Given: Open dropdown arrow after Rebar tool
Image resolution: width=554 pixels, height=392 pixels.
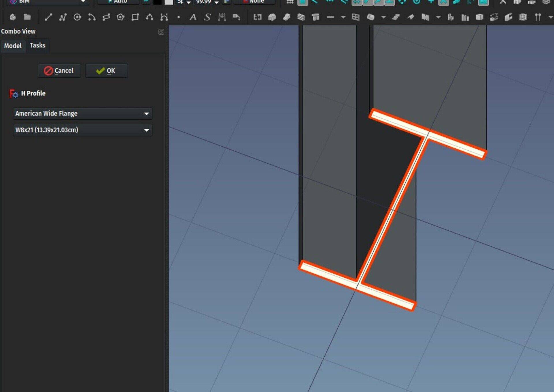Looking at the screenshot, I should coord(550,17).
